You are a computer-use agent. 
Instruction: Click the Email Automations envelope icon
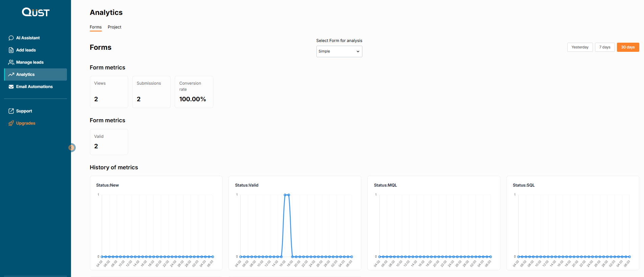(11, 87)
